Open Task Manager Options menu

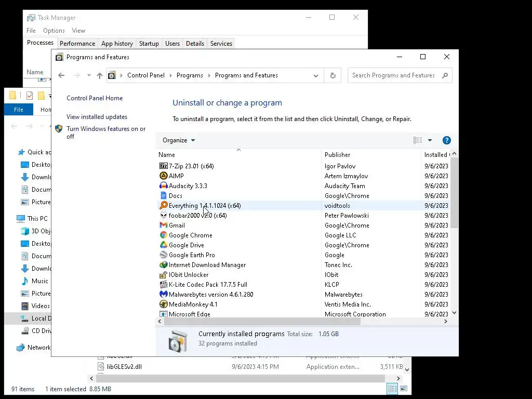(54, 31)
